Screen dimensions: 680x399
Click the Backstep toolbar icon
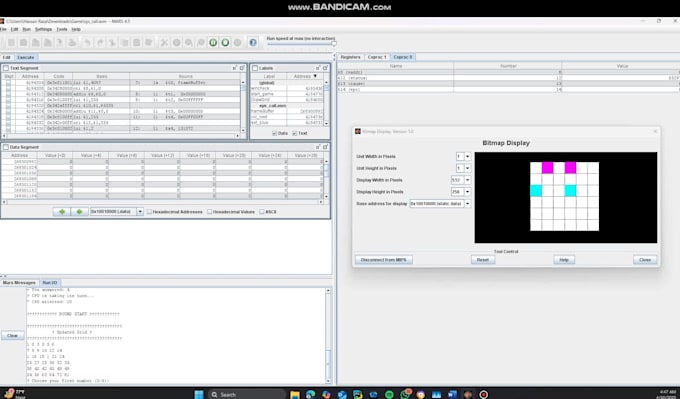click(x=201, y=43)
